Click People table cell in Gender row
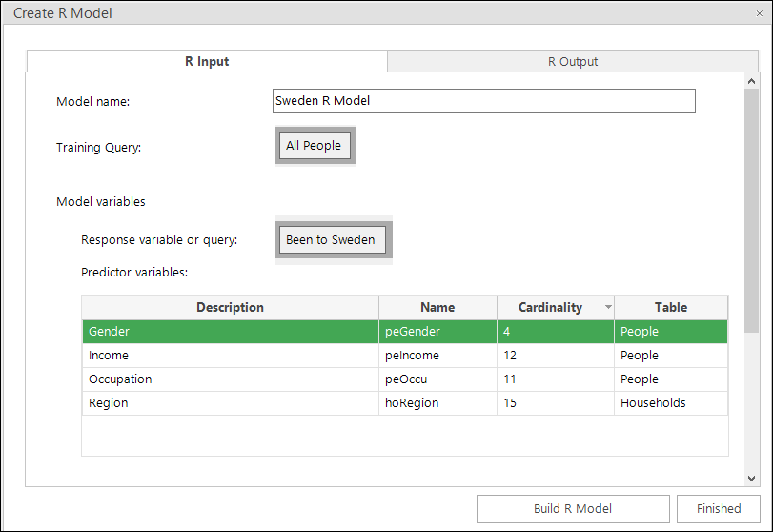 click(x=671, y=332)
